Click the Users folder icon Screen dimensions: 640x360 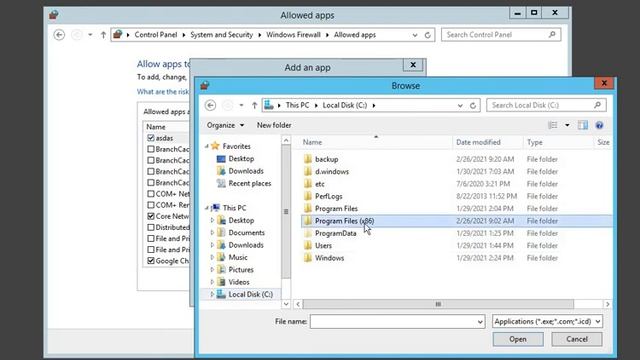[x=308, y=245]
